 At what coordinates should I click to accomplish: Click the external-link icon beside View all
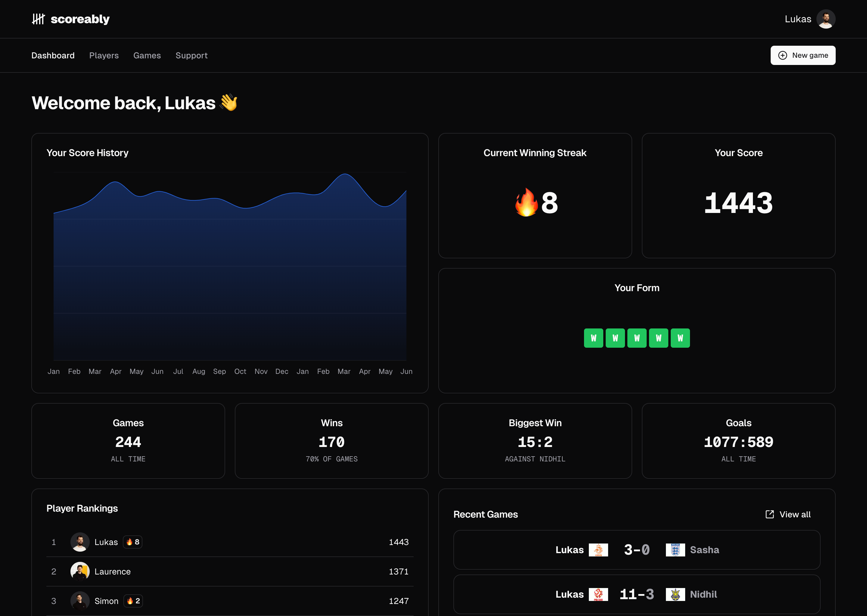(769, 514)
